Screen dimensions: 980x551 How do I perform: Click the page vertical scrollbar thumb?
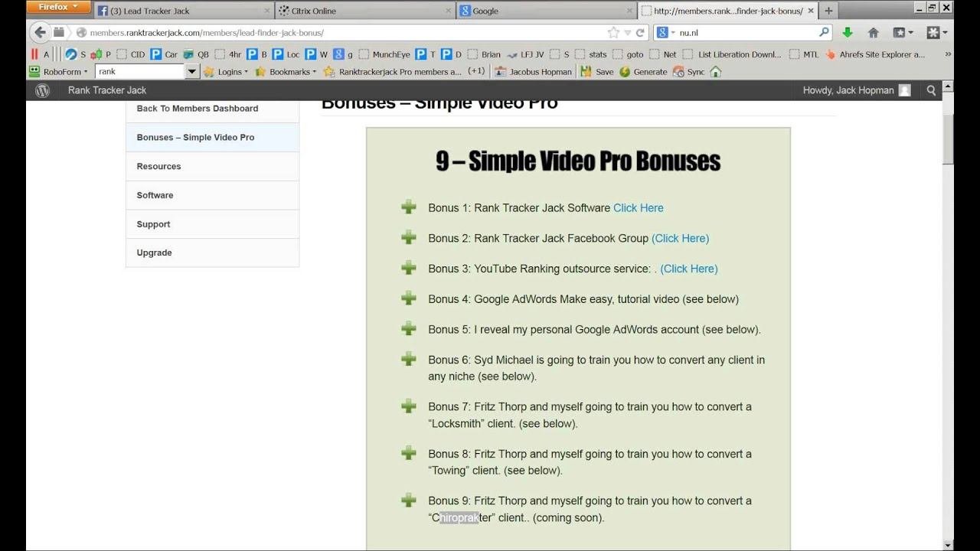(x=948, y=138)
